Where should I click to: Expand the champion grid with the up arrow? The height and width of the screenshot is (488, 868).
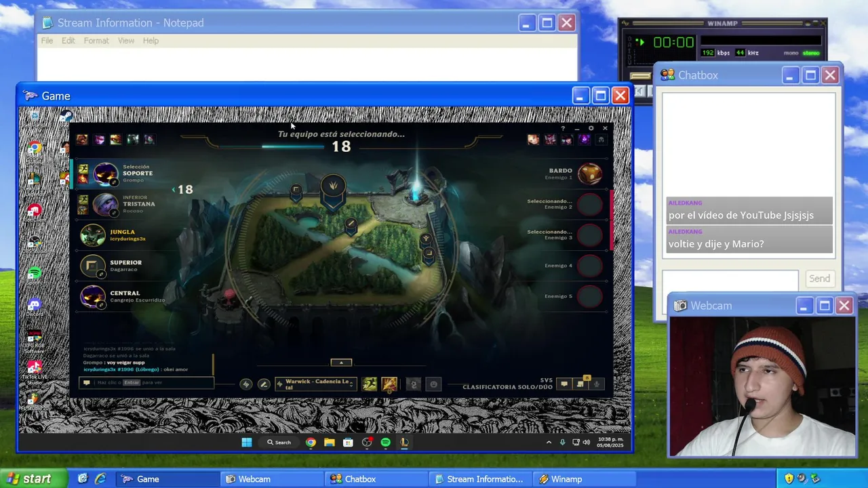tap(341, 363)
